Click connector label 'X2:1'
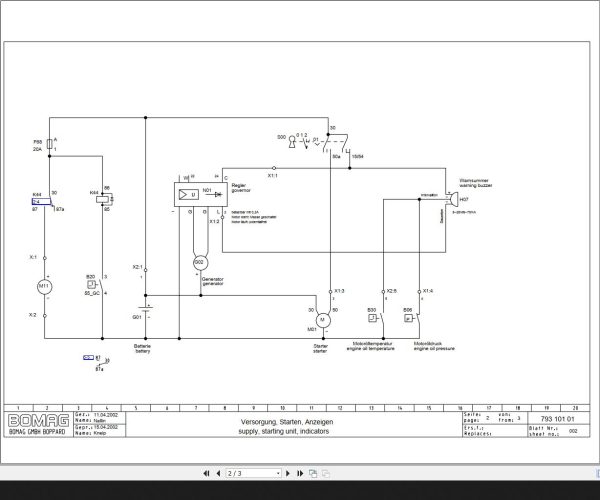This screenshot has height=500, width=600. pyautogui.click(x=137, y=267)
